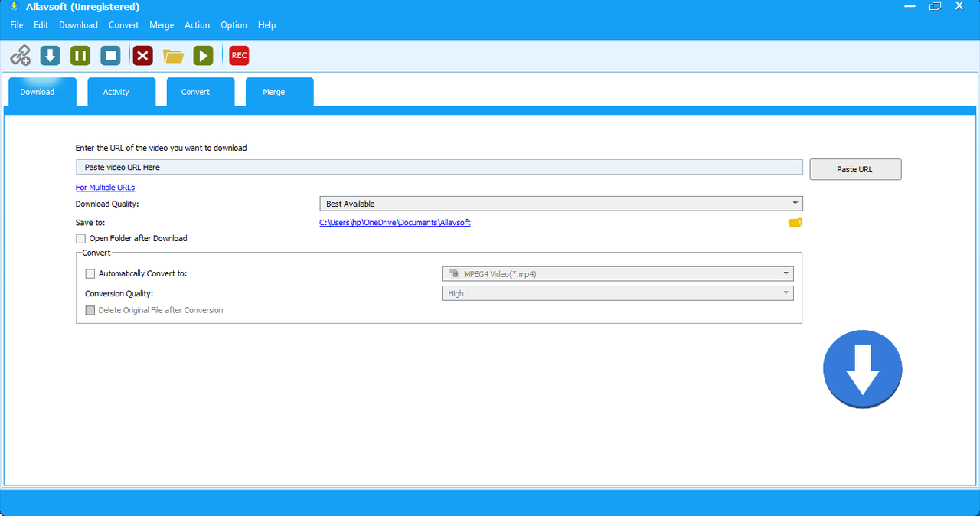Open the Option menu
Viewport: 980px width, 516px height.
(234, 25)
